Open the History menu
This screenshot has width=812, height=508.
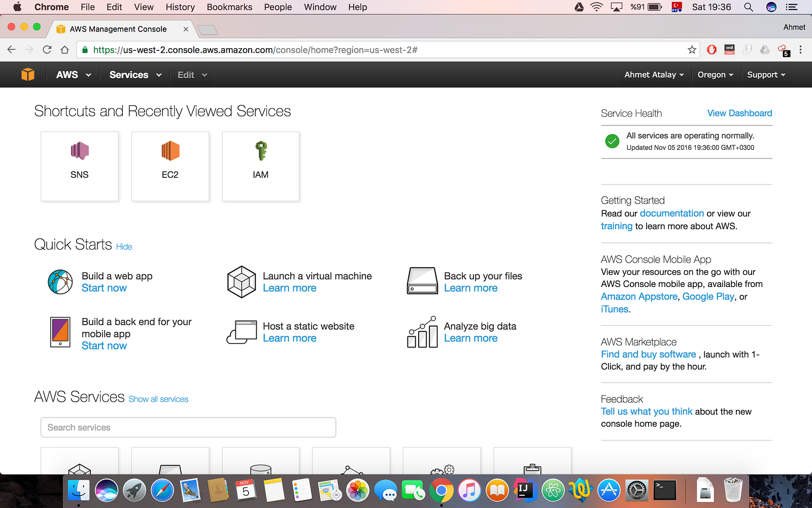(180, 7)
